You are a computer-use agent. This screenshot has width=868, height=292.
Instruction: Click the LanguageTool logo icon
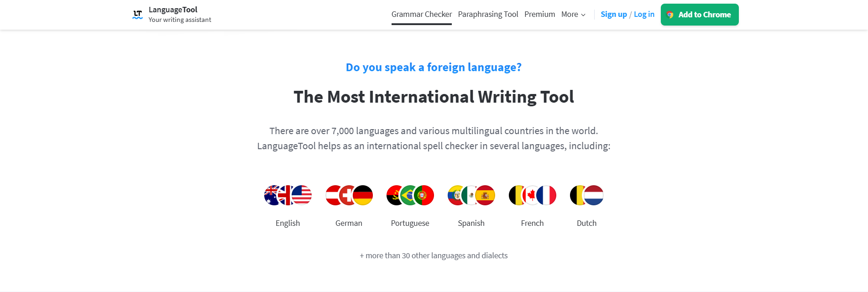tap(137, 15)
